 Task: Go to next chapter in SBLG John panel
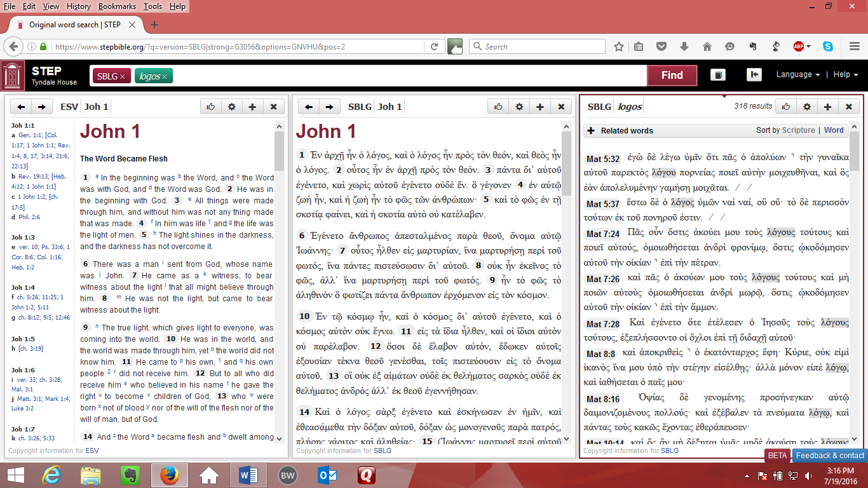pyautogui.click(x=329, y=107)
